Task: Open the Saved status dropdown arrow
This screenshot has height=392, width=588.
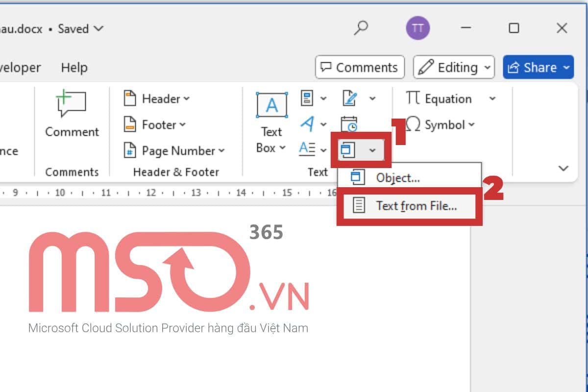Action: (98, 28)
